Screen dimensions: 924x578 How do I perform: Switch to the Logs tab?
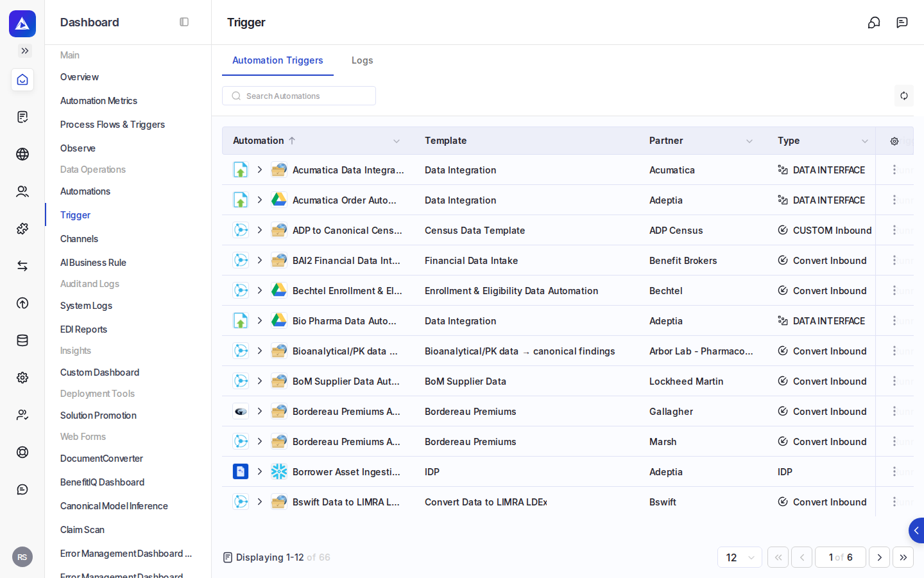(x=362, y=60)
